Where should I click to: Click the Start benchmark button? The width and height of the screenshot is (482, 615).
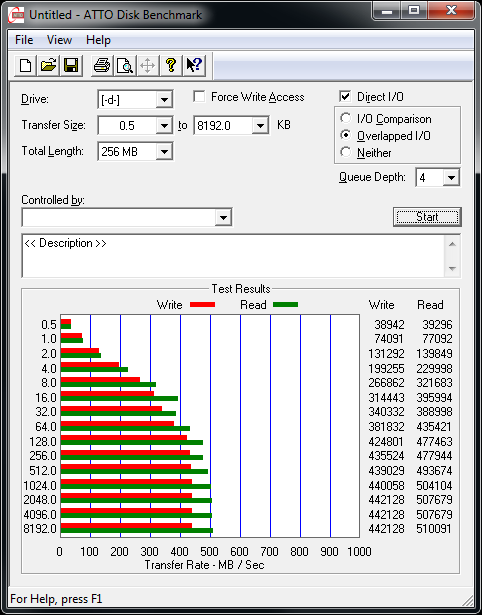click(427, 217)
